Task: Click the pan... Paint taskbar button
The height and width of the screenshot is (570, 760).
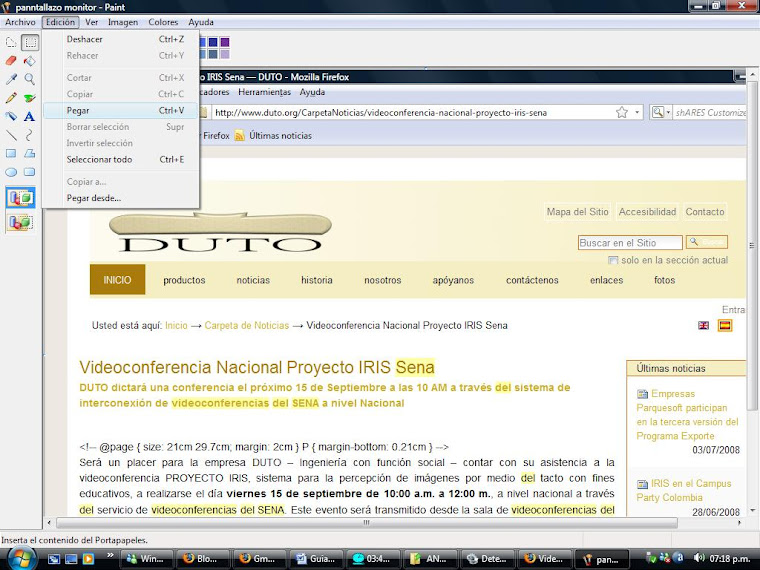Action: tap(601, 559)
